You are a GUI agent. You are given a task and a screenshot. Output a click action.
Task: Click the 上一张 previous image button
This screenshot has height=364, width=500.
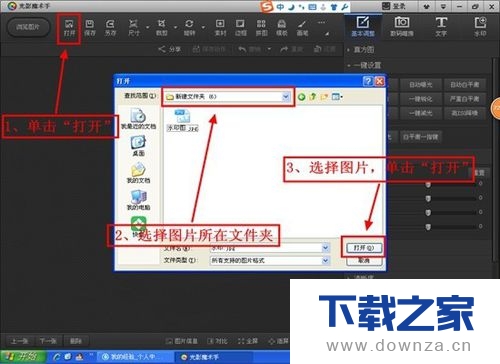(x=20, y=341)
